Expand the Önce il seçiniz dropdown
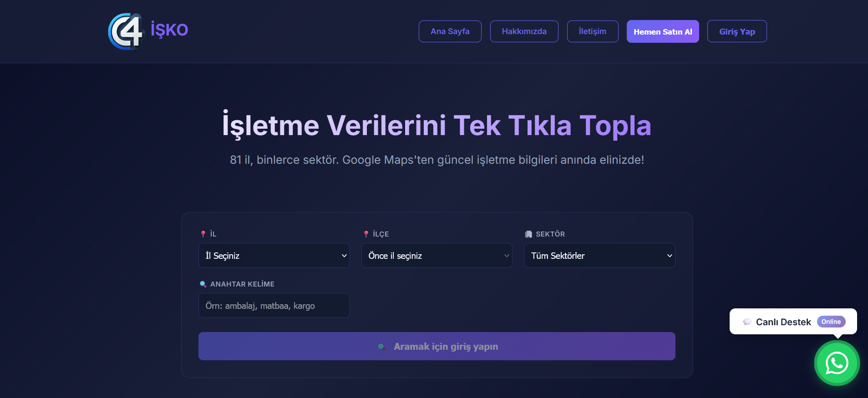This screenshot has height=398, width=868. coord(437,256)
